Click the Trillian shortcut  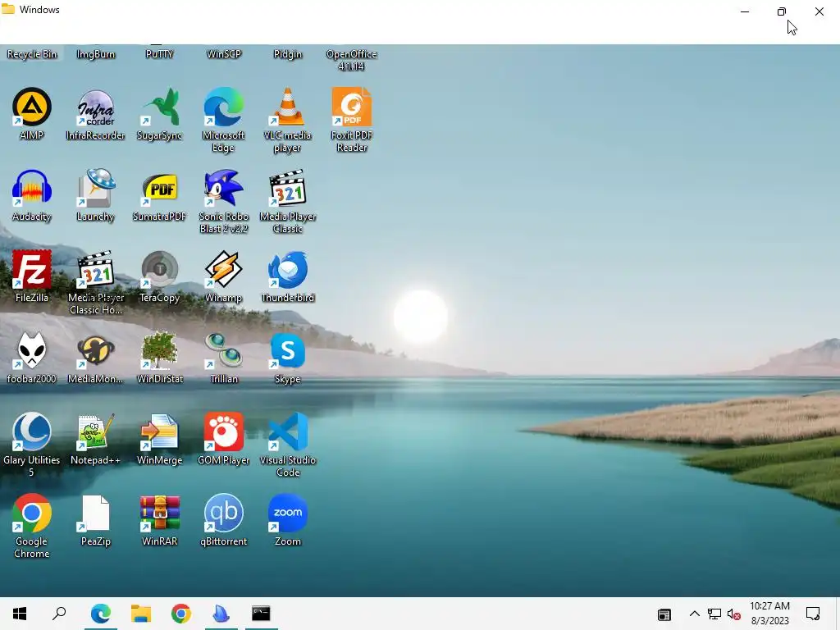click(x=223, y=358)
